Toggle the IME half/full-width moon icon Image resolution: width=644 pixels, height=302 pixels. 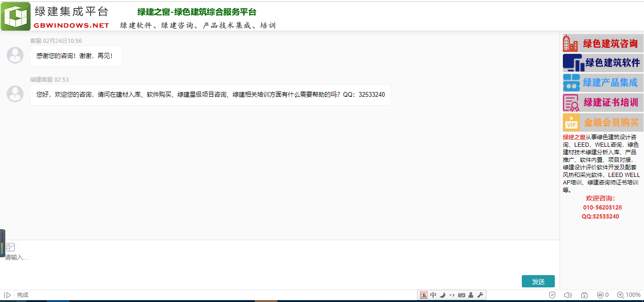pyautogui.click(x=443, y=295)
